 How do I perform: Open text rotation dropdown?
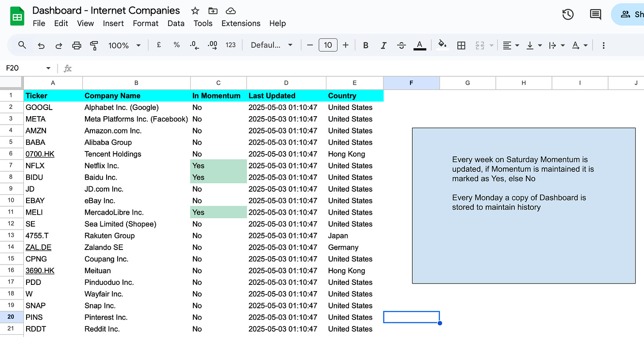(x=579, y=45)
